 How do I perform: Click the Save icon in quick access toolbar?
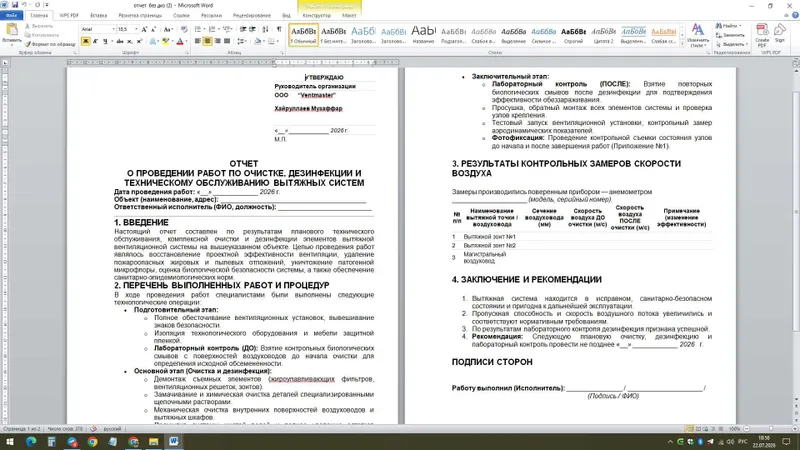click(x=15, y=5)
